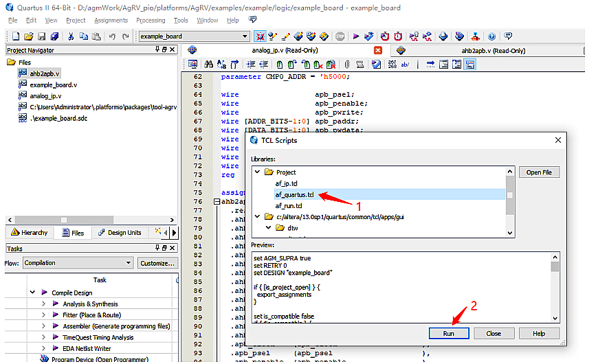Click the Cut scissors icon
Image resolution: width=609 pixels, height=364 pixels.
[71, 36]
